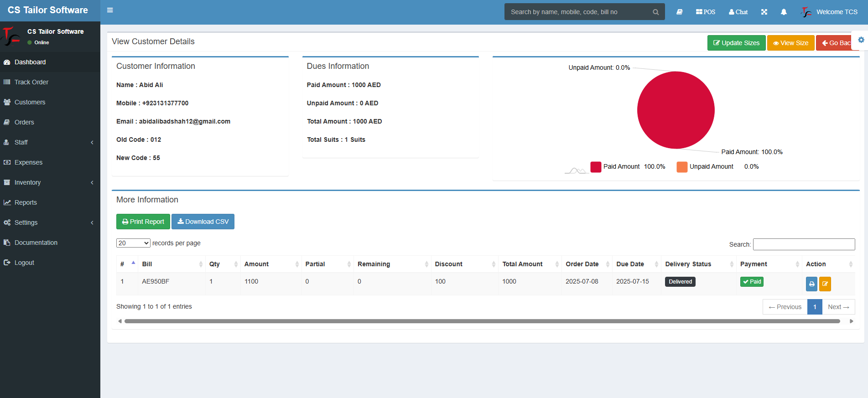Click the orange edit icon for bill AE950BF
This screenshot has height=398, width=868.
tap(825, 284)
